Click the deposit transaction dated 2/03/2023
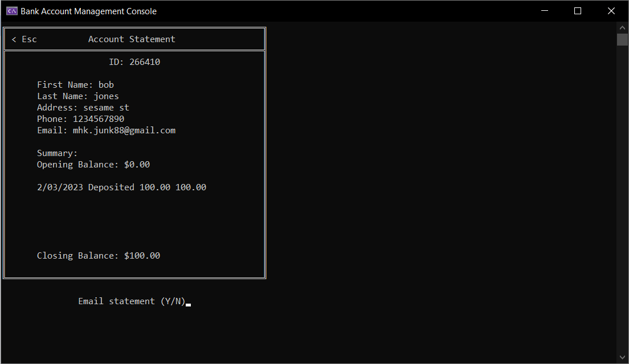 [121, 187]
